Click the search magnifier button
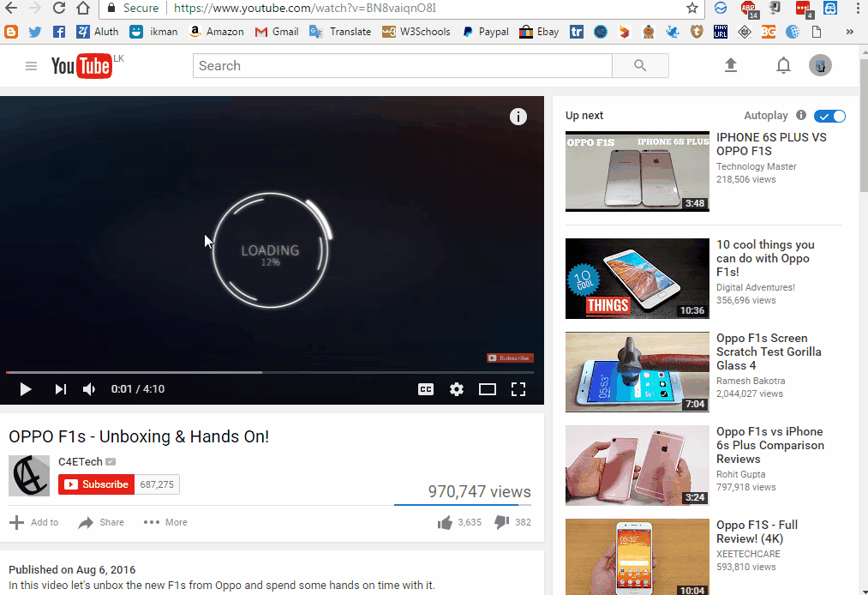 640,65
